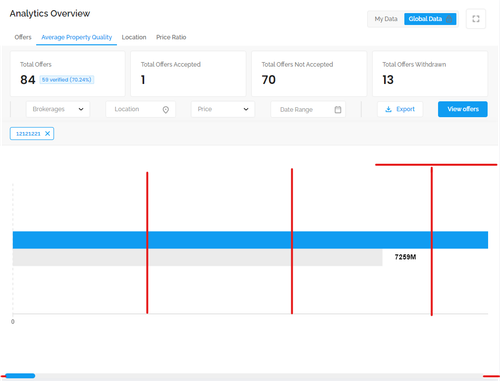Click the Location input field
Image resolution: width=500 pixels, height=381 pixels.
tap(141, 109)
